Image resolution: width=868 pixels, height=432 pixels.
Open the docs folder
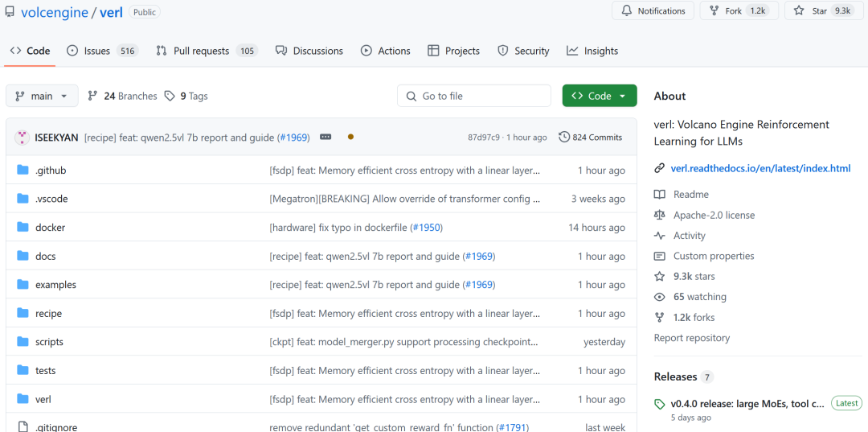(x=45, y=257)
